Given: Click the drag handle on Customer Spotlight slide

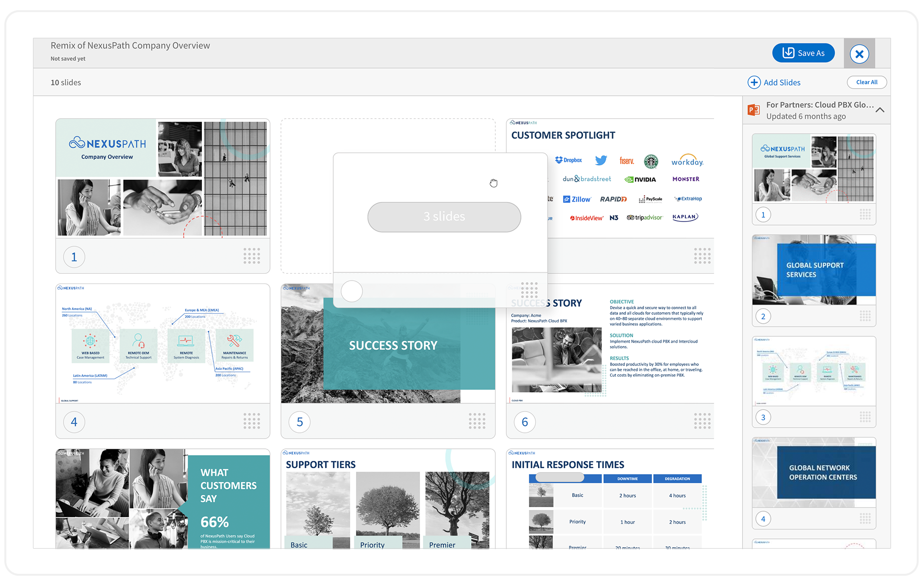Looking at the screenshot, I should coord(702,256).
